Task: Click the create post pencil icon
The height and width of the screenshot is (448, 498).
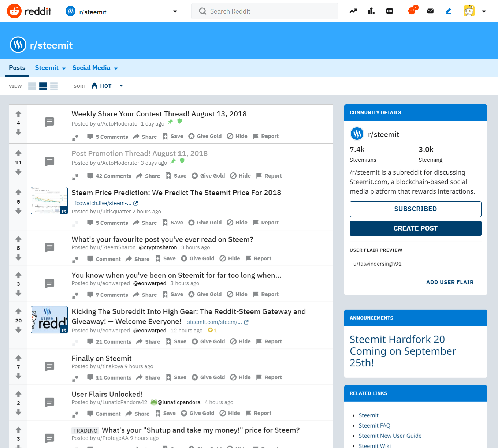Action: point(449,11)
